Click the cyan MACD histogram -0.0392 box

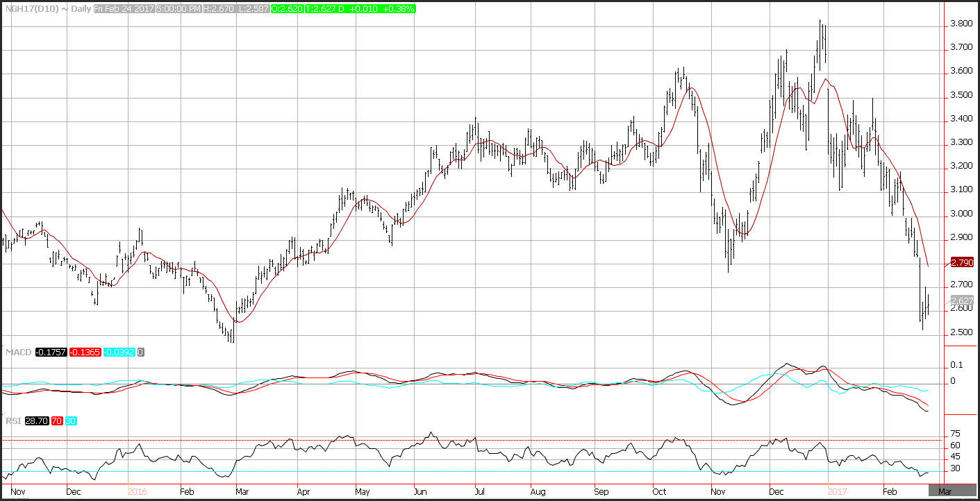tap(119, 353)
